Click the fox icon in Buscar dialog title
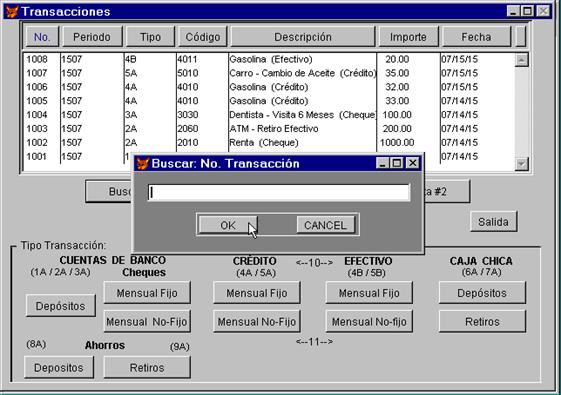This screenshot has width=561, height=395. tap(143, 164)
